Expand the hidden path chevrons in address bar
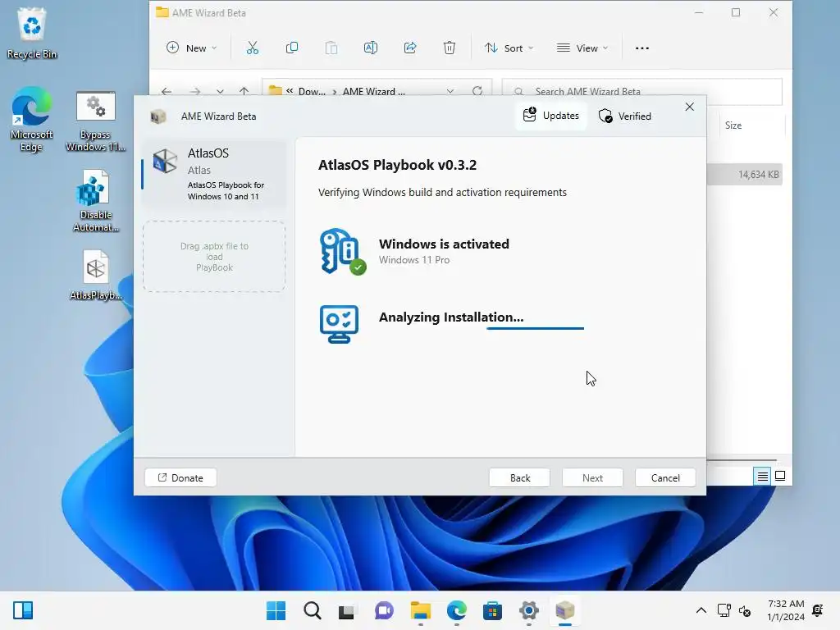Image resolution: width=840 pixels, height=630 pixels. pyautogui.click(x=290, y=91)
